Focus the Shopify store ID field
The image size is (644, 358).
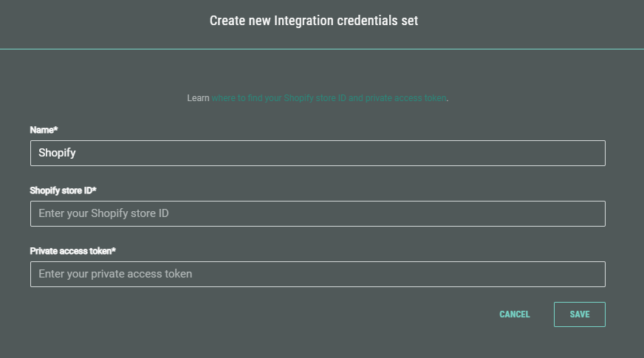(318, 214)
